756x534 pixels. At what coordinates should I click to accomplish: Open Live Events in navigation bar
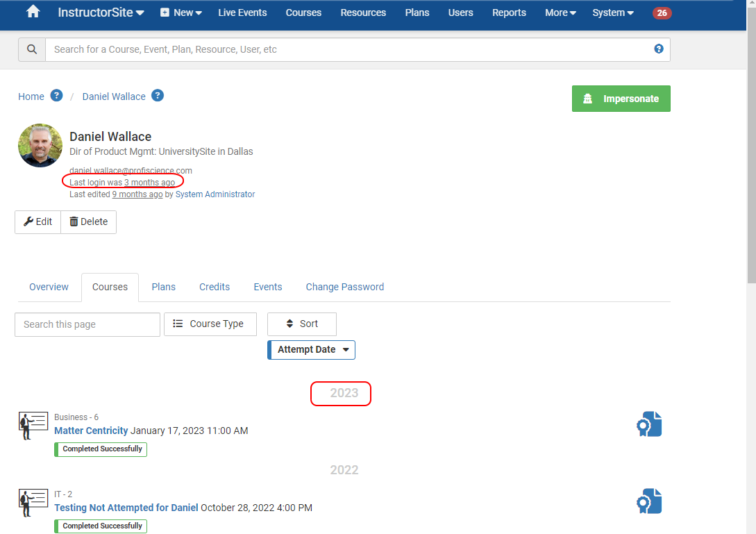pos(242,12)
